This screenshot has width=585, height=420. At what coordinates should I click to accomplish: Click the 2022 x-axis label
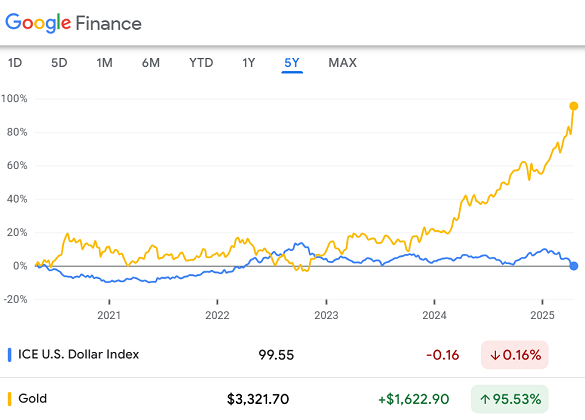click(217, 315)
